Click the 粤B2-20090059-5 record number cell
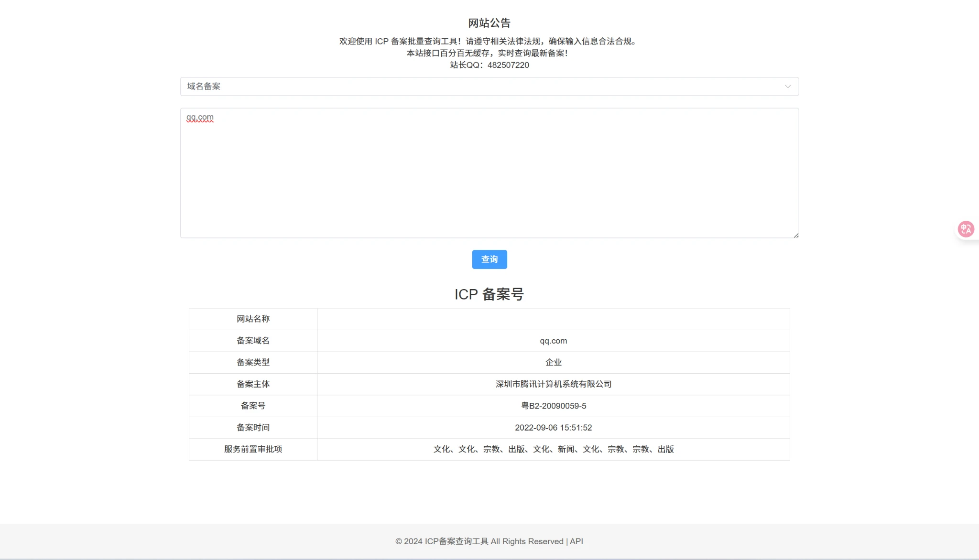This screenshot has height=560, width=979. click(x=553, y=406)
